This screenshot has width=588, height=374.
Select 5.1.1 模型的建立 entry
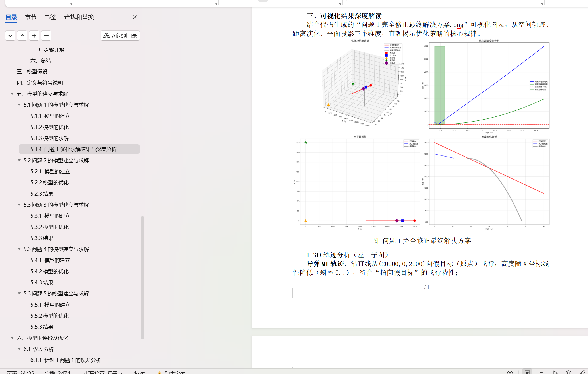pyautogui.click(x=50, y=116)
